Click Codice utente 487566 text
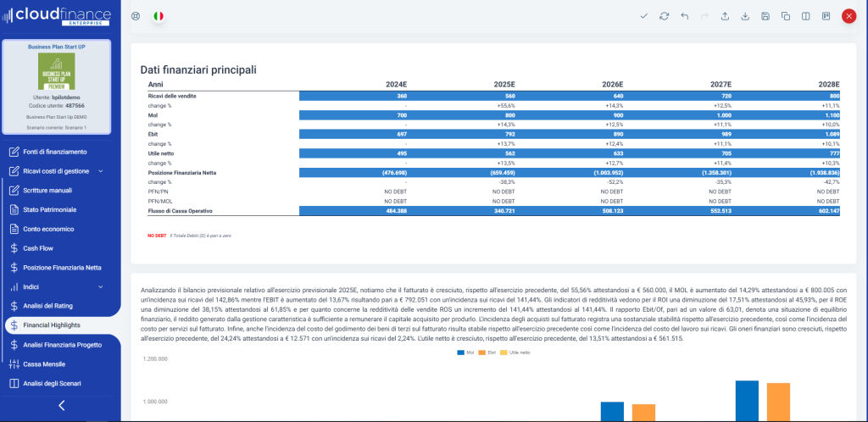 [x=57, y=105]
